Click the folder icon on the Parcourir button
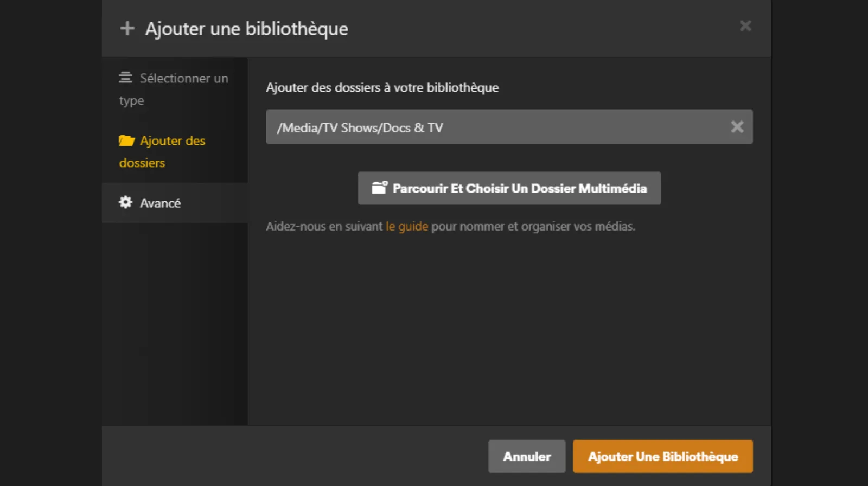This screenshot has width=868, height=486. (379, 188)
